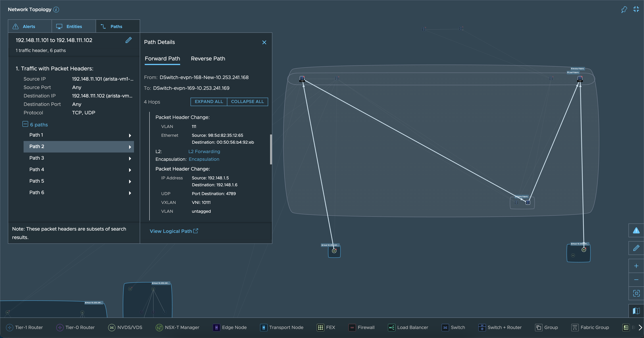Collapse the 6 paths section
644x338 pixels.
pos(25,124)
